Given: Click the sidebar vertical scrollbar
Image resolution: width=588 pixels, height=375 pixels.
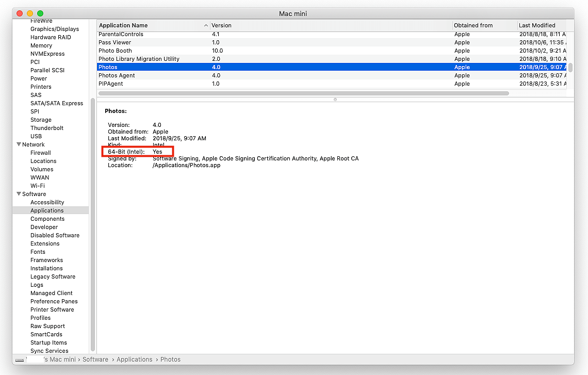Looking at the screenshot, I should [93, 224].
